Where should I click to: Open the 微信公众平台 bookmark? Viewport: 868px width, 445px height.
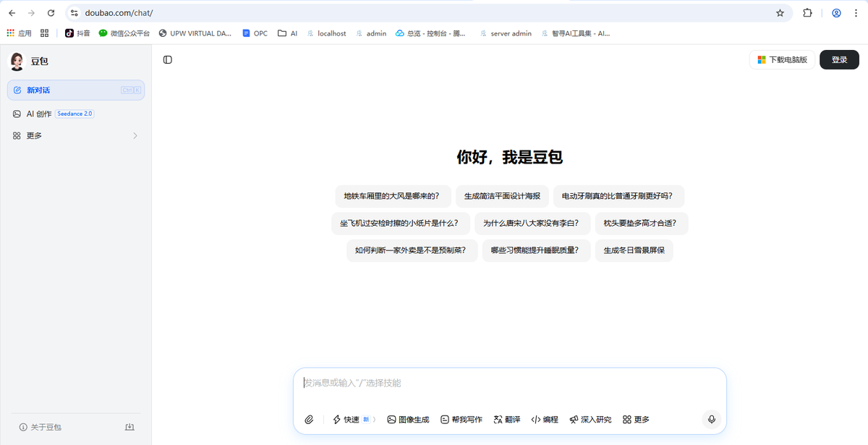pos(129,33)
